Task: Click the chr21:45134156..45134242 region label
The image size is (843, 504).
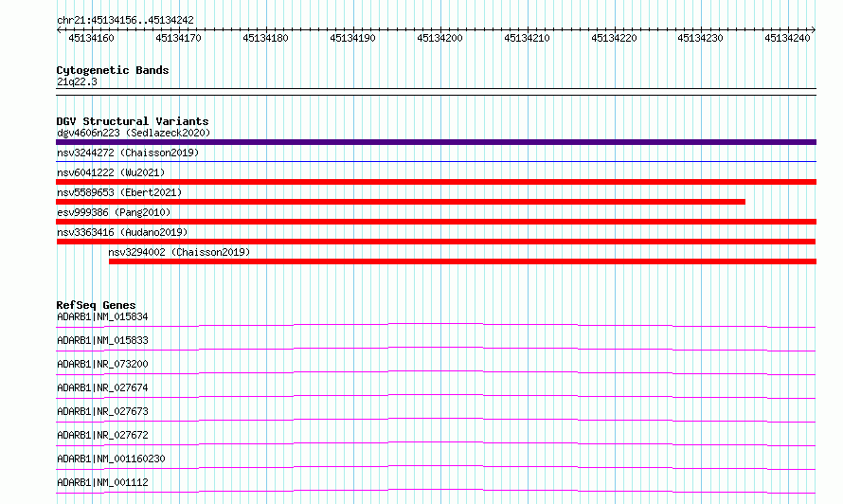Action: 125,21
